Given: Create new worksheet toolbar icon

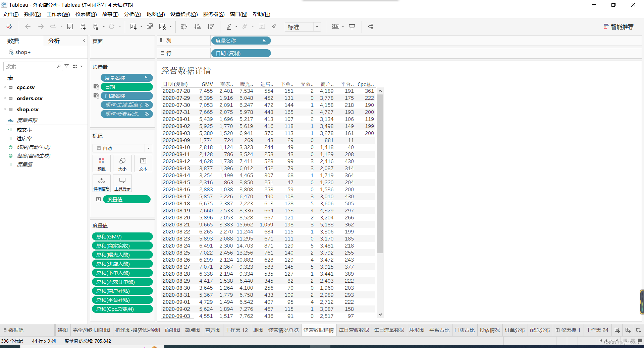Looking at the screenshot, I should coord(133,26).
